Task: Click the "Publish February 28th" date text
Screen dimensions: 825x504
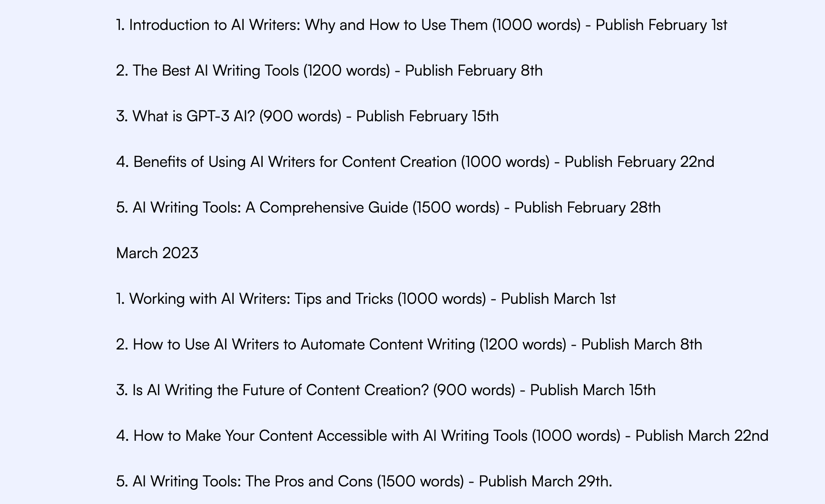Action: pos(587,208)
